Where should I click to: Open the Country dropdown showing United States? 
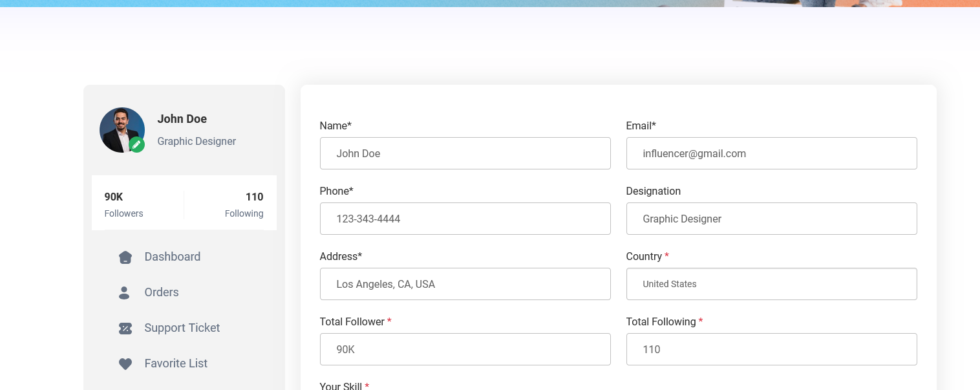point(771,284)
